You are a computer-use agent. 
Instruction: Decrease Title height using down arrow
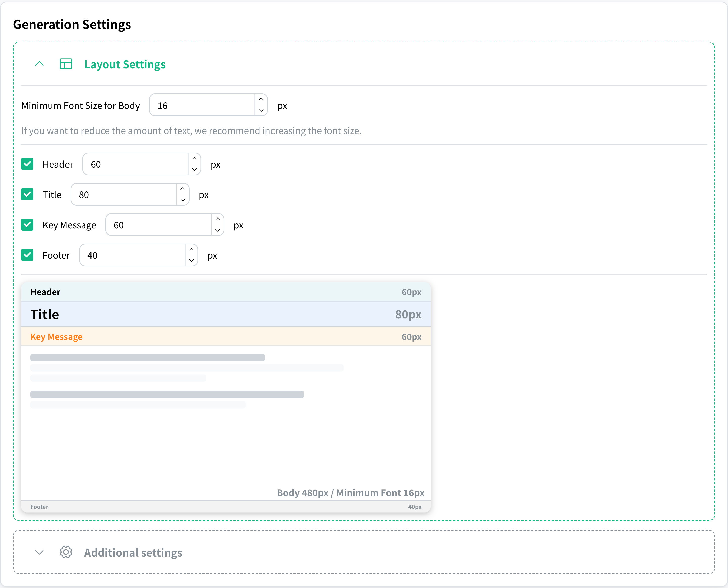point(183,200)
